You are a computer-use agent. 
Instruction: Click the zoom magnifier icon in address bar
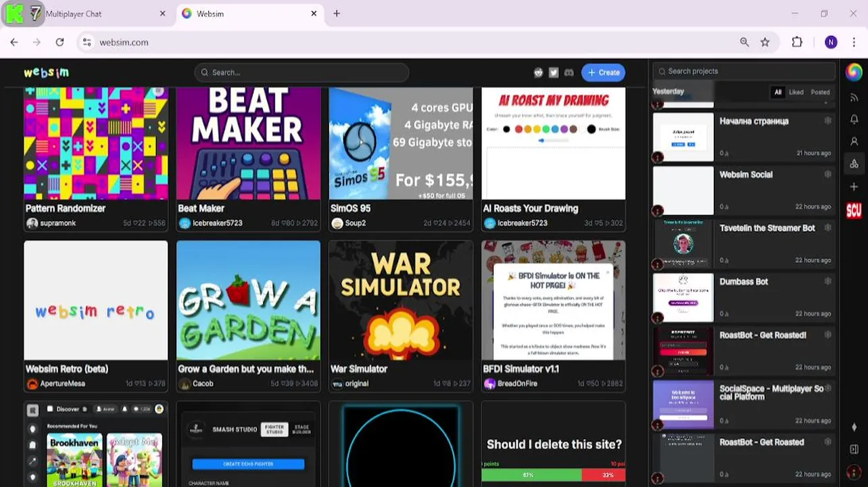tap(744, 42)
